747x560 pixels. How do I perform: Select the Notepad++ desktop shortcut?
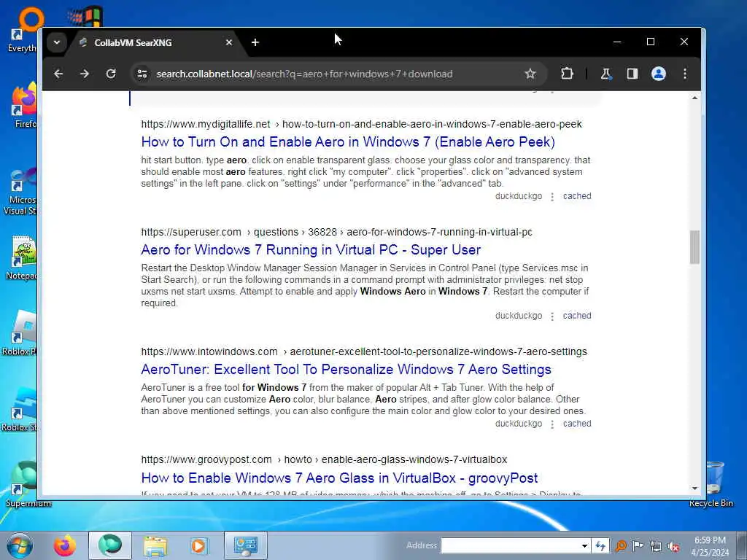tap(21, 257)
